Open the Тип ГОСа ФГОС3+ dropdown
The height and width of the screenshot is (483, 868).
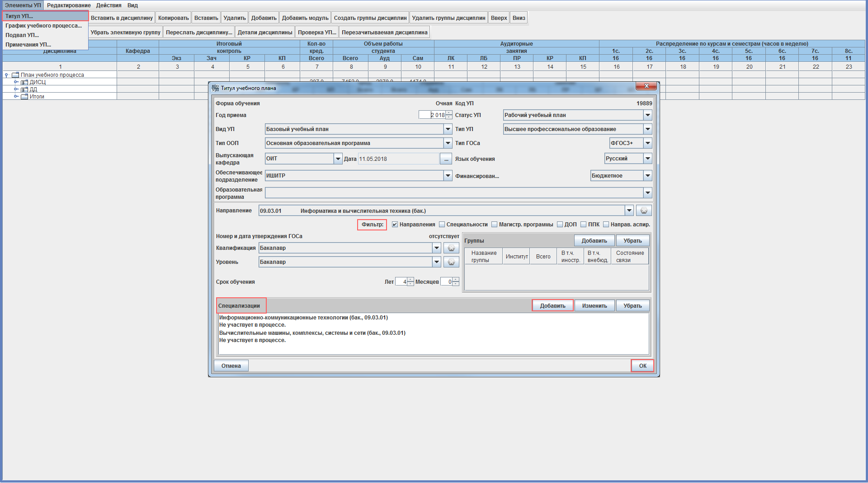tap(647, 143)
